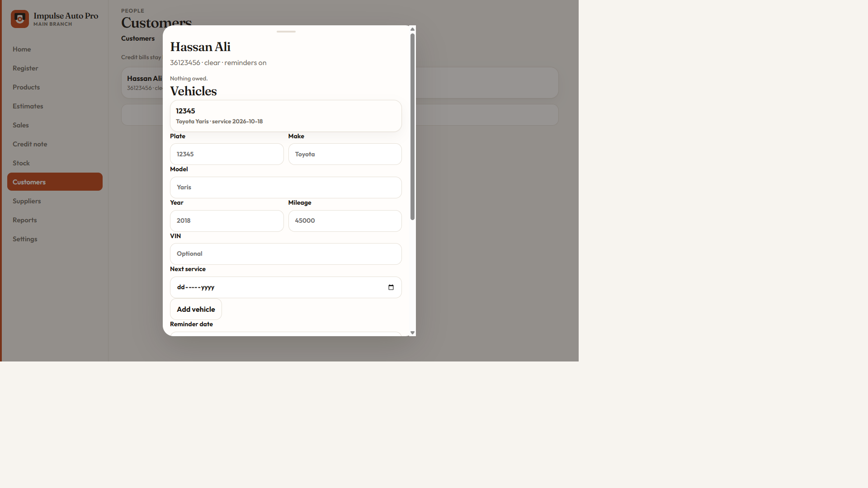Go to Suppliers page
Viewport: 868px width, 488px height.
[x=55, y=201]
